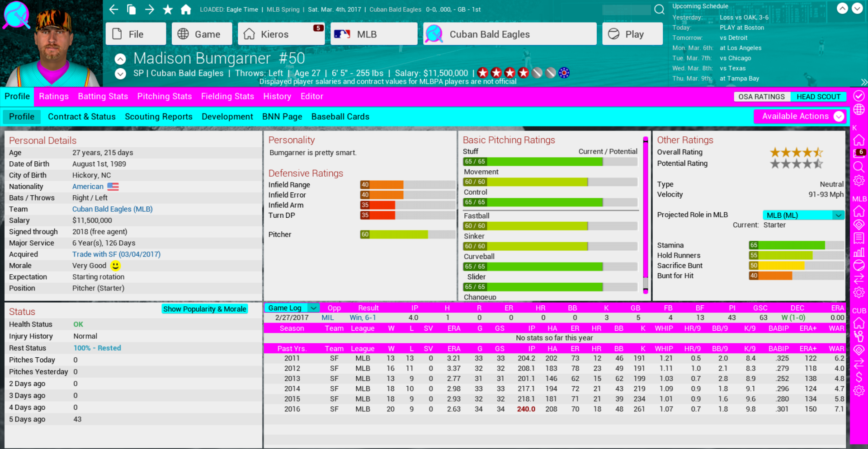
Task: Click the checkmark circle icon in right sidebar
Action: click(859, 96)
